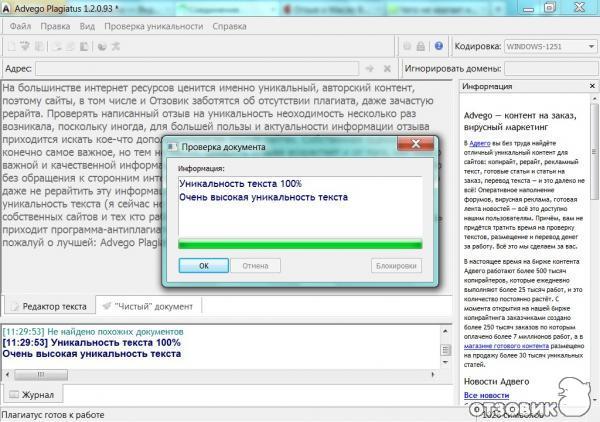Open the Справка menu
Screen dimensions: 600x422
pyautogui.click(x=230, y=26)
